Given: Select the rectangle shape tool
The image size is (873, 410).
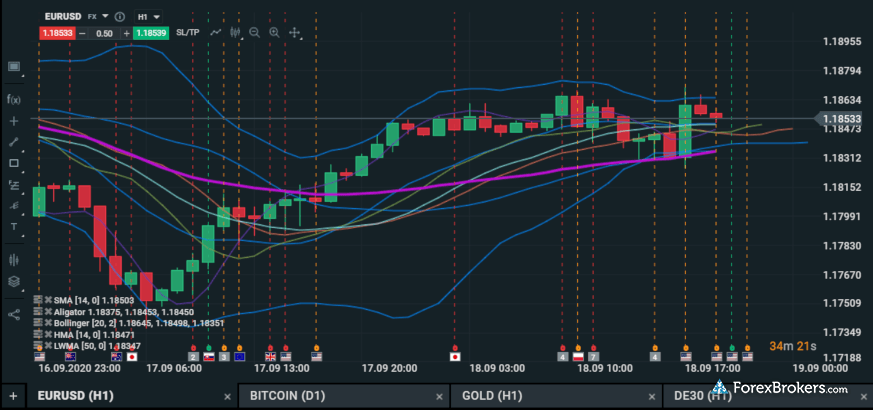Looking at the screenshot, I should coord(14,163).
